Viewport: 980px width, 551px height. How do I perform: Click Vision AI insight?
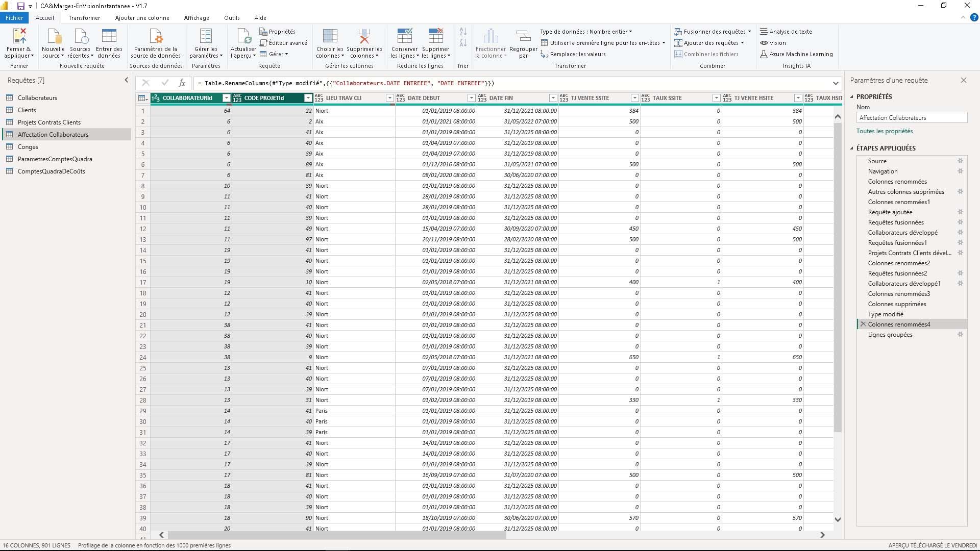[x=773, y=43]
